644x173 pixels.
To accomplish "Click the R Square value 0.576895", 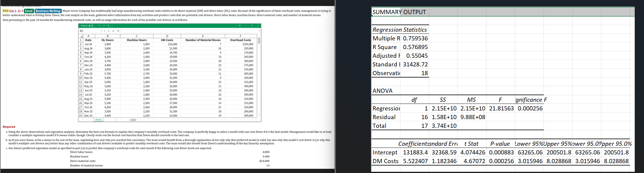I will point(415,47).
